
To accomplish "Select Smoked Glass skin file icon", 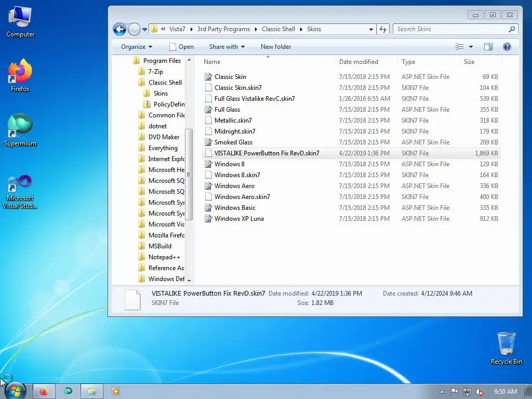I will click(208, 142).
